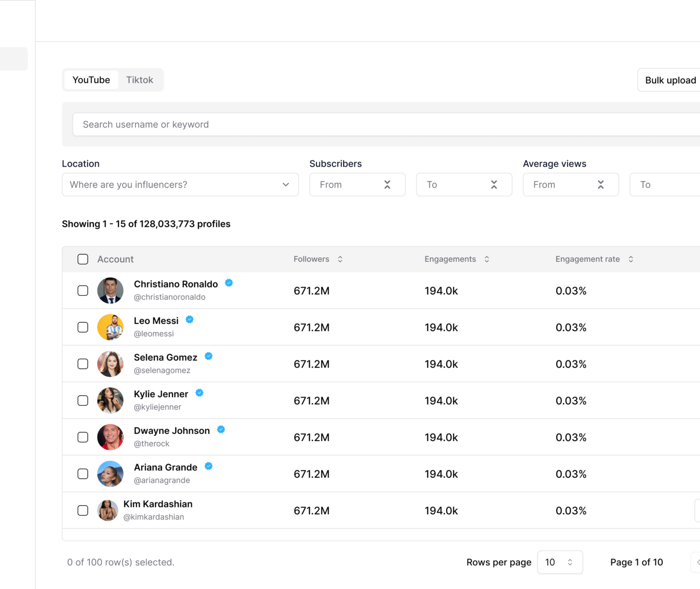Screen dimensions: 700x589
Task: Select all accounts with the header checkbox
Action: 83,260
